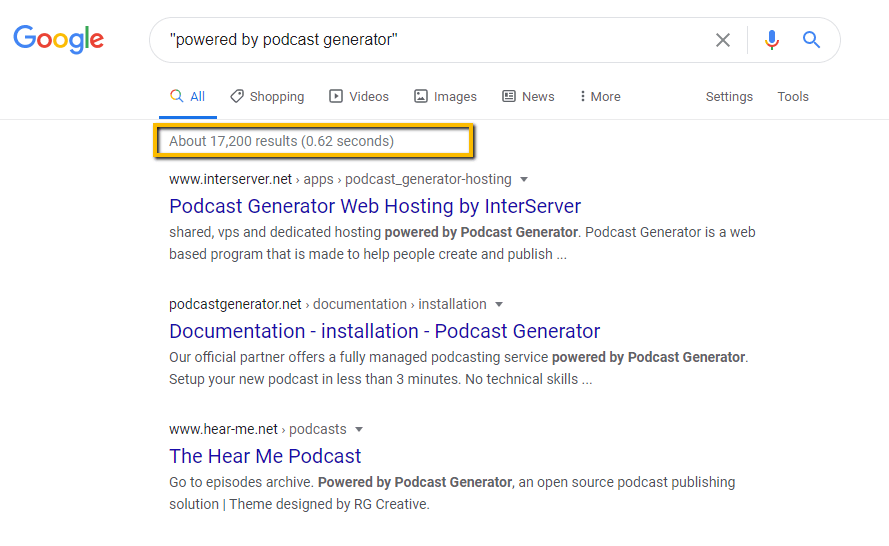The image size is (889, 546).
Task: Click the About 17,200 results text
Action: [281, 141]
